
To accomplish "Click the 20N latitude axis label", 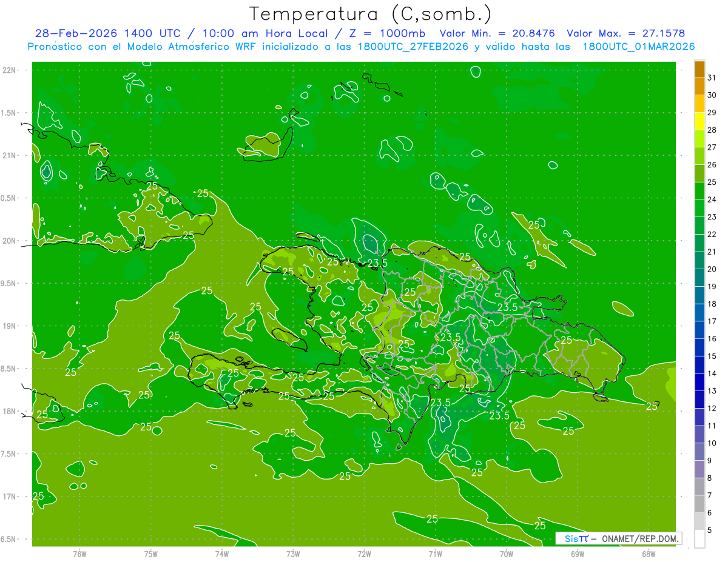I will pos(9,241).
